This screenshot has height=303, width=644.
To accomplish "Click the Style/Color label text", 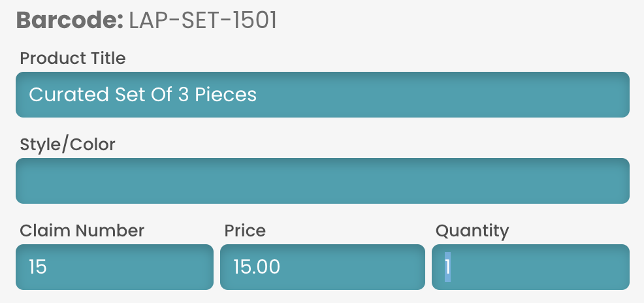I will [x=68, y=144].
